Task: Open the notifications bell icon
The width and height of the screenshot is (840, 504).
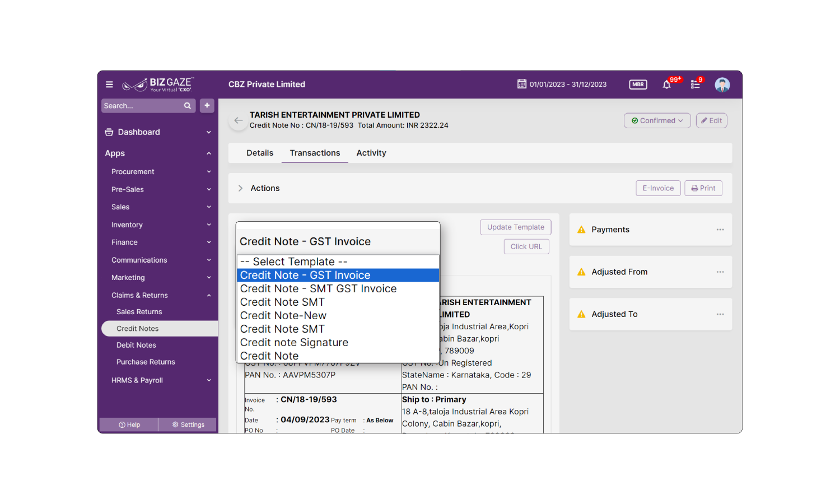Action: pos(666,85)
